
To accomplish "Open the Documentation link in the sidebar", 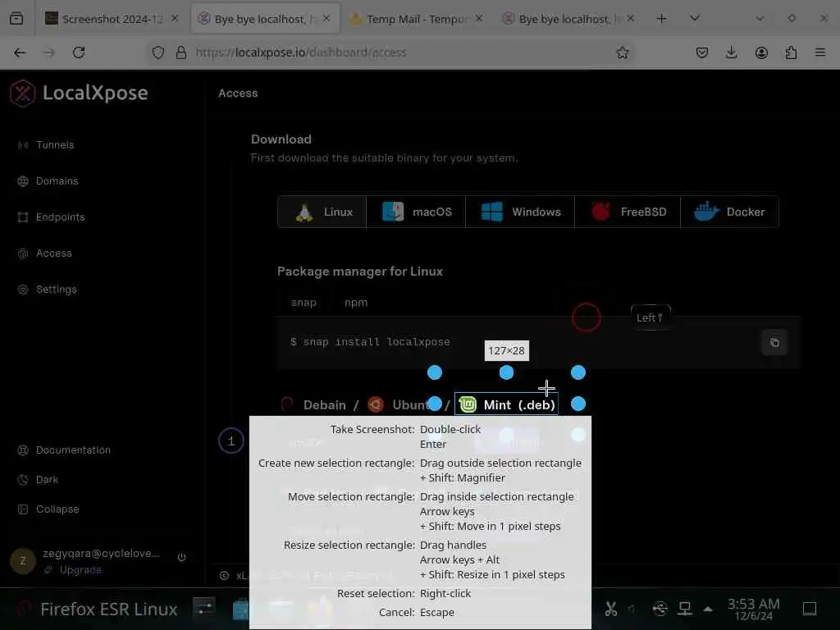I will 73,450.
